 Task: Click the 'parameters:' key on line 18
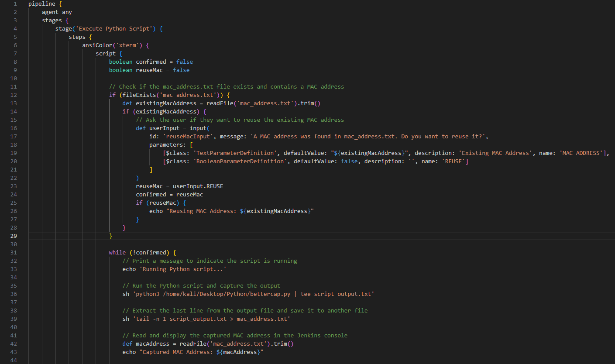(x=168, y=145)
